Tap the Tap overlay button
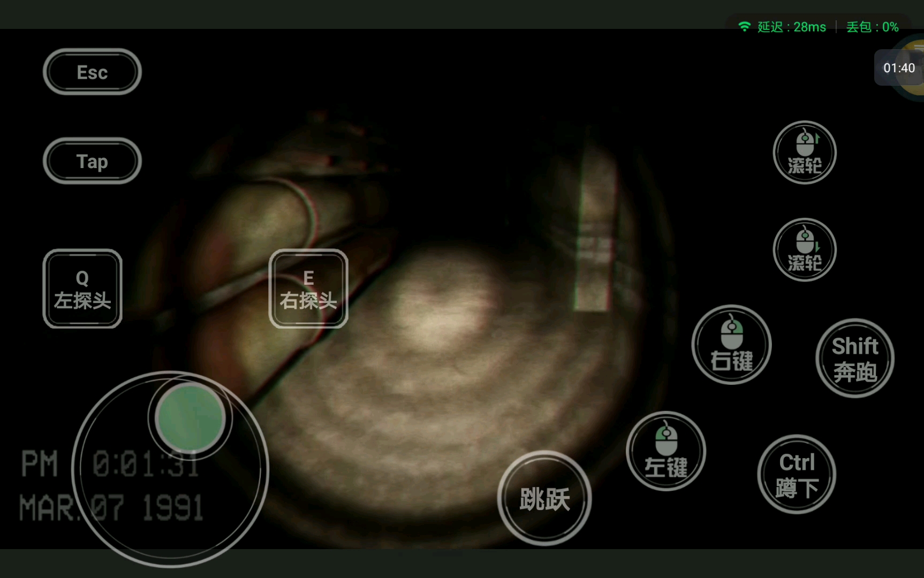 click(92, 161)
